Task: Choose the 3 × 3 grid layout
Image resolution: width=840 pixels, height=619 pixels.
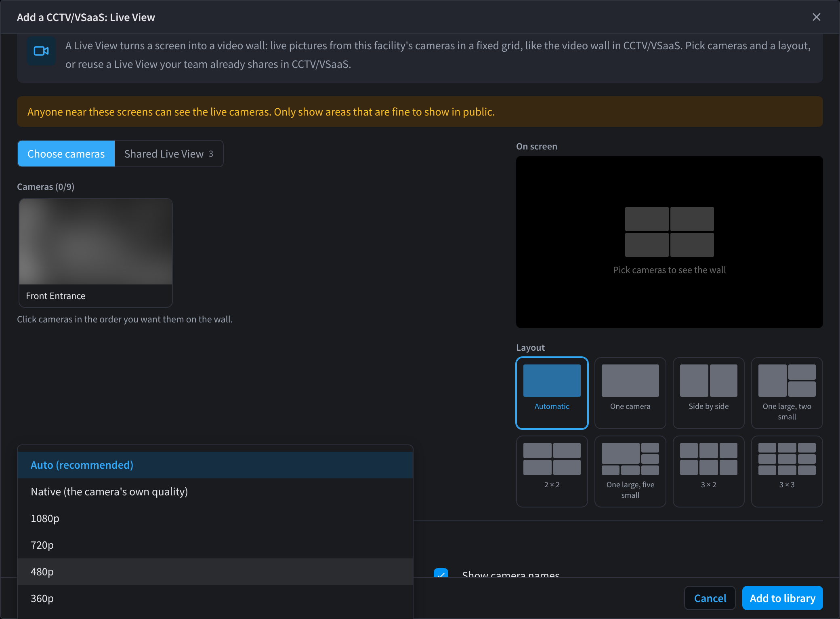Action: tap(787, 471)
